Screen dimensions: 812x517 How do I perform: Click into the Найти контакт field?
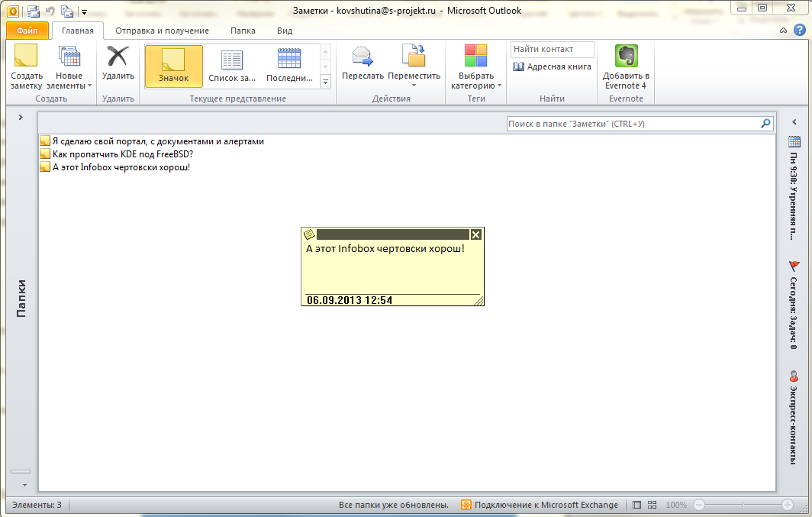click(552, 49)
